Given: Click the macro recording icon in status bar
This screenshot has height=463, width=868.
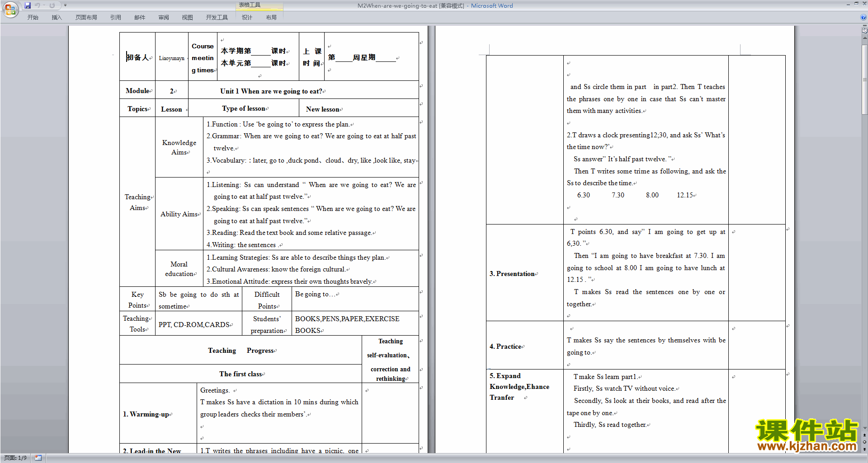Looking at the screenshot, I should click(38, 458).
